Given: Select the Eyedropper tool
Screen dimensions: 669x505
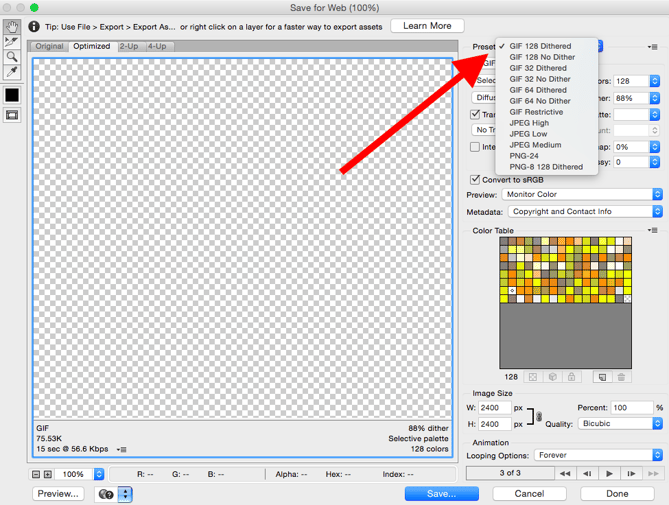Looking at the screenshot, I should 12,72.
